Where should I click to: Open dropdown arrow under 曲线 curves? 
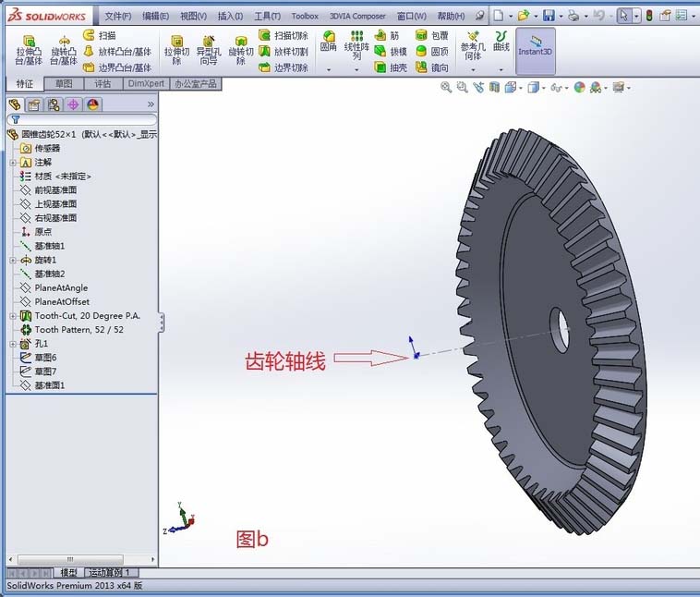pyautogui.click(x=501, y=69)
